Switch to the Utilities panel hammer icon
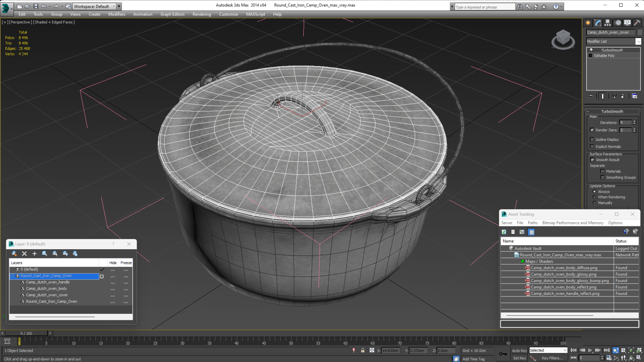The height and width of the screenshot is (362, 644). tap(637, 23)
